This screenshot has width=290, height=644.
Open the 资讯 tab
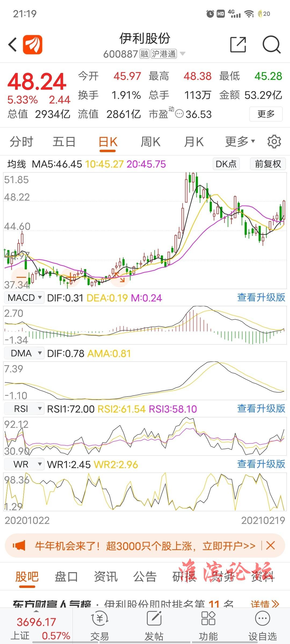106,576
